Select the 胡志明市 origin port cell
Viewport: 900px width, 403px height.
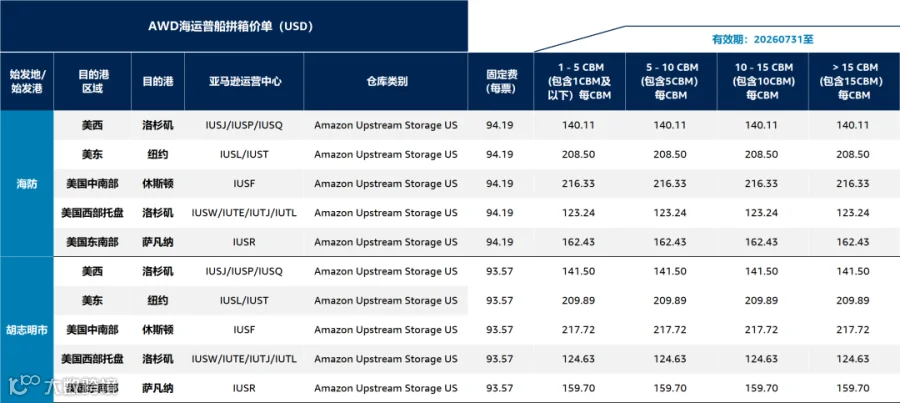27,330
